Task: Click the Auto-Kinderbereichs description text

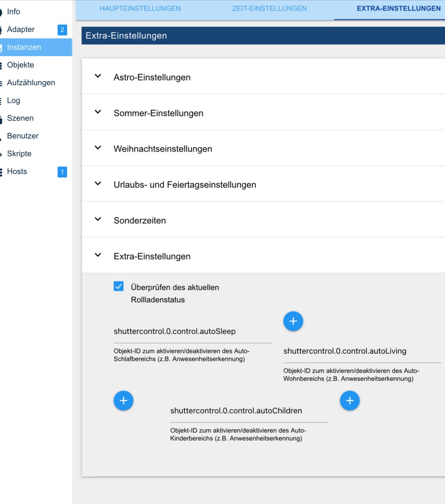Action: tap(238, 434)
